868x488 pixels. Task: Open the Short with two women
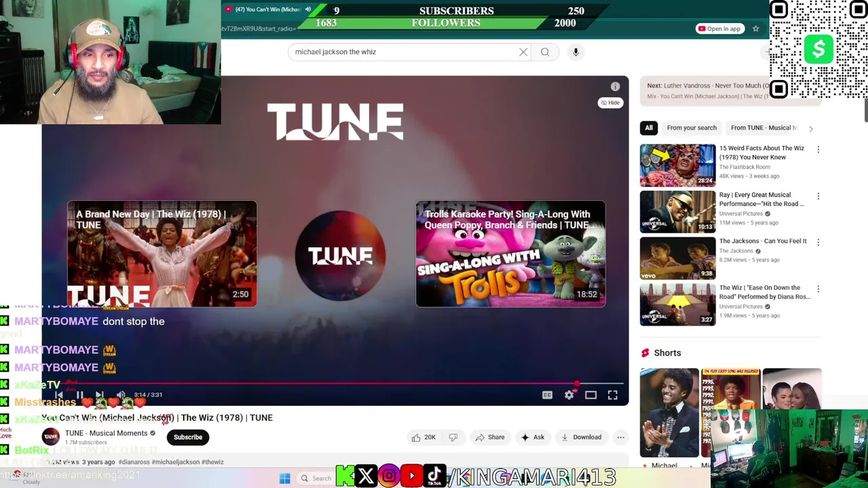(792, 388)
